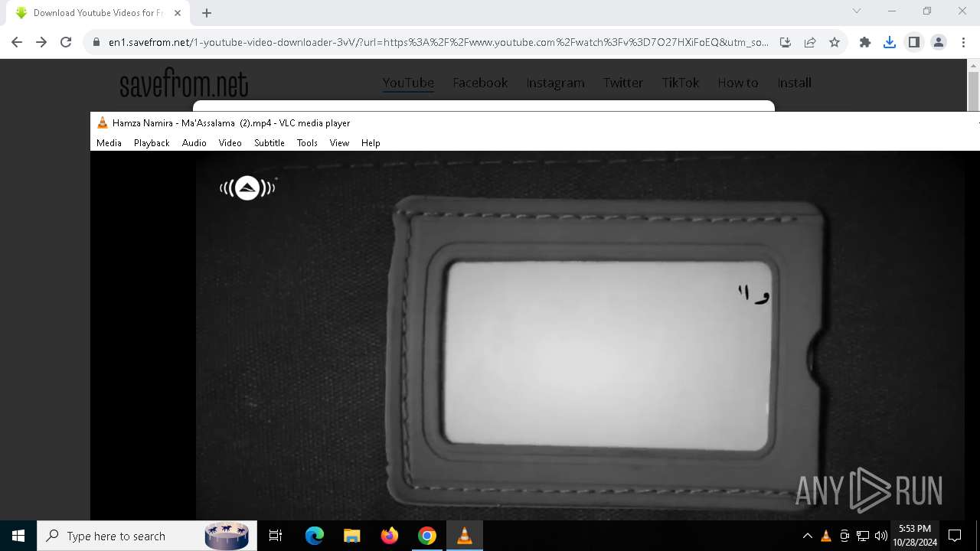Open the Install link on savefrom.net

(794, 83)
